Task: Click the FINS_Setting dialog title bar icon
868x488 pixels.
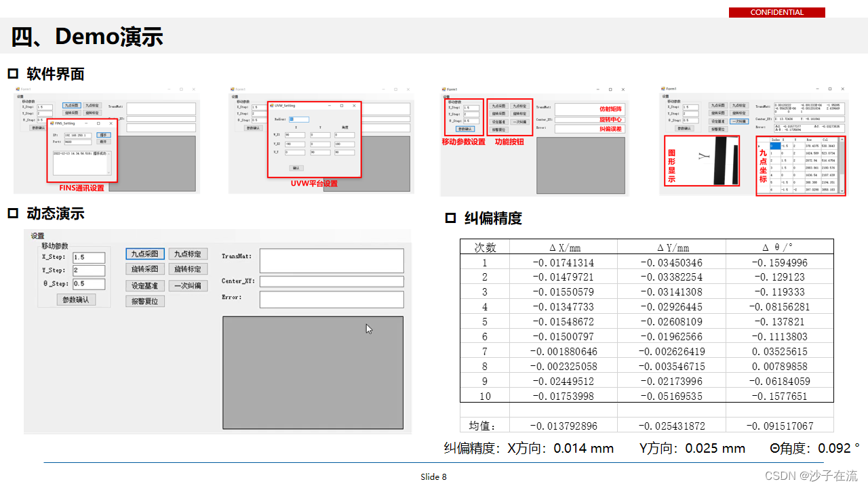Action: [52, 123]
